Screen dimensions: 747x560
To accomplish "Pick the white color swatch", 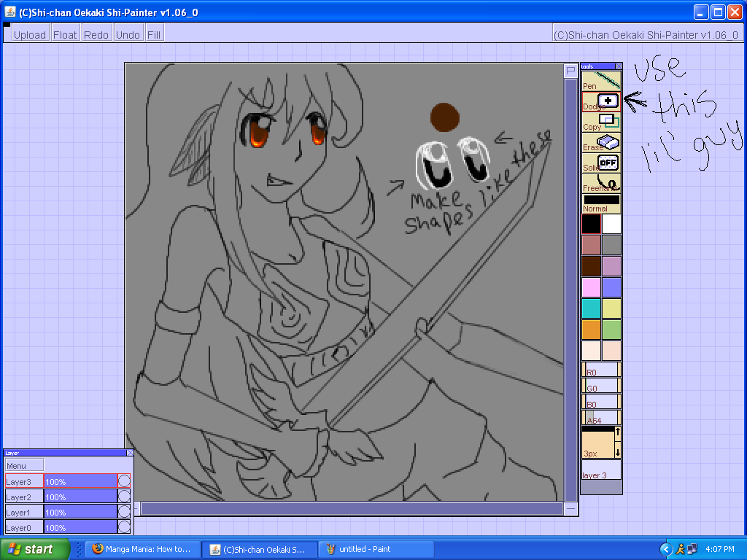I will [x=612, y=225].
